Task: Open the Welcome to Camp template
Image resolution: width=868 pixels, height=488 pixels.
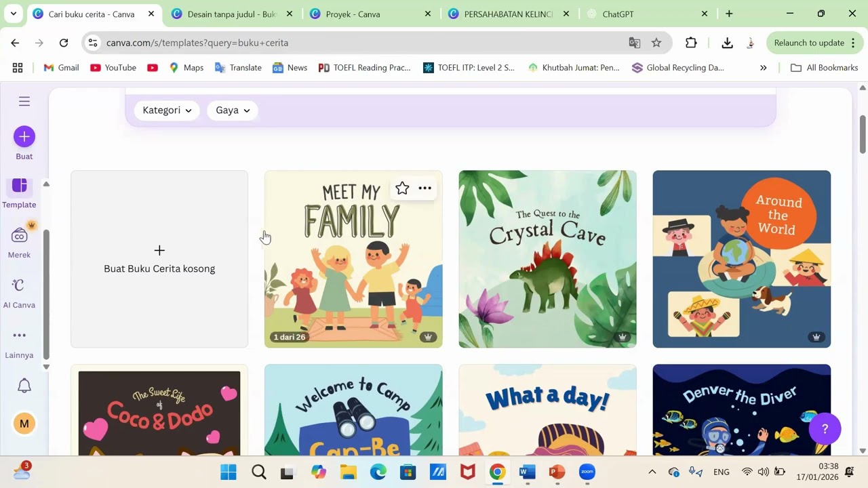Action: (353, 410)
